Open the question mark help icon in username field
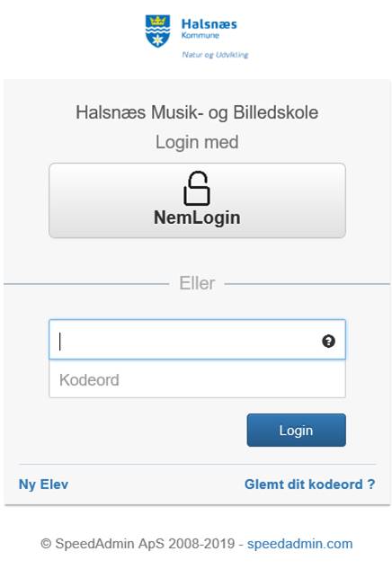 point(328,341)
